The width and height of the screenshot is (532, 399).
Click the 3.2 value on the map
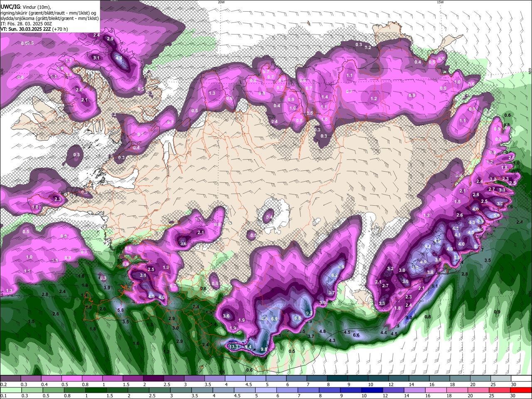(390, 269)
